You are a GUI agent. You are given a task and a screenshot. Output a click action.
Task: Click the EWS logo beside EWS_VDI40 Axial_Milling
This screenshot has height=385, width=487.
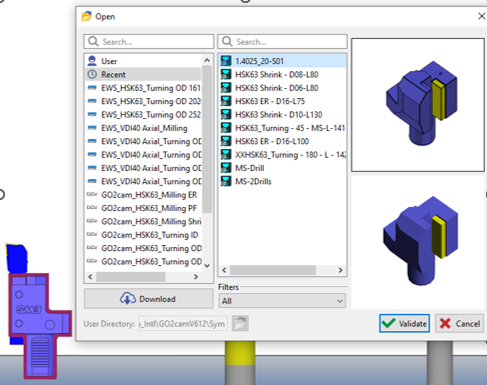coord(92,128)
